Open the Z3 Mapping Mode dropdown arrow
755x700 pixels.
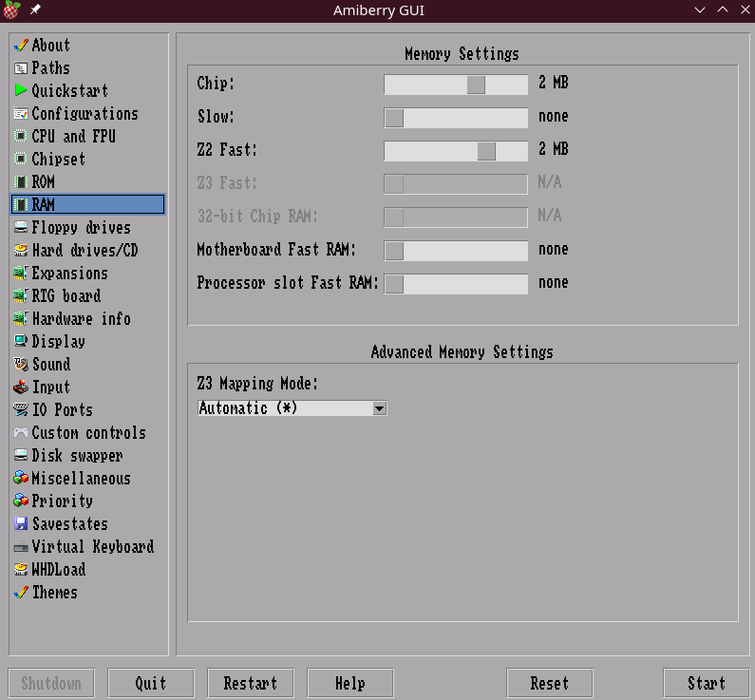[380, 408]
